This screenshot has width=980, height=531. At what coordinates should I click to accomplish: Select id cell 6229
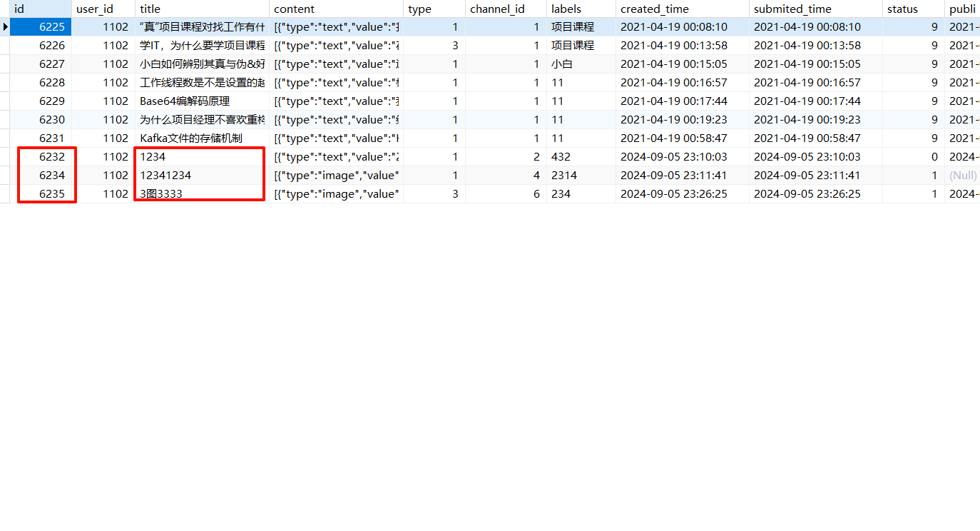41,101
